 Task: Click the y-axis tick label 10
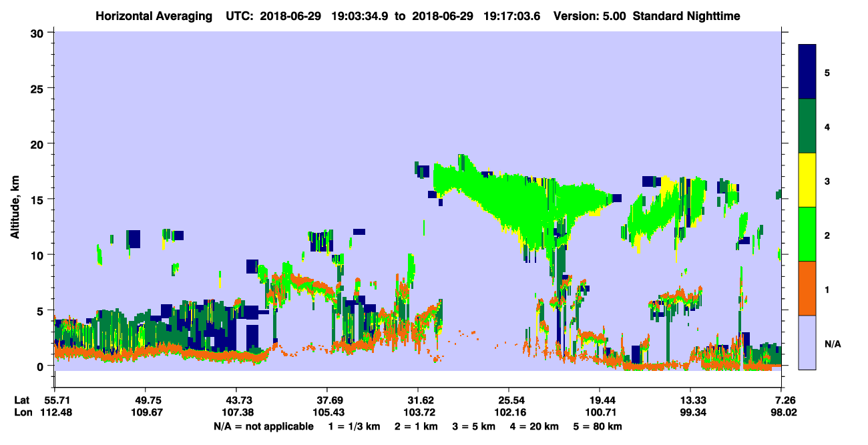[39, 255]
